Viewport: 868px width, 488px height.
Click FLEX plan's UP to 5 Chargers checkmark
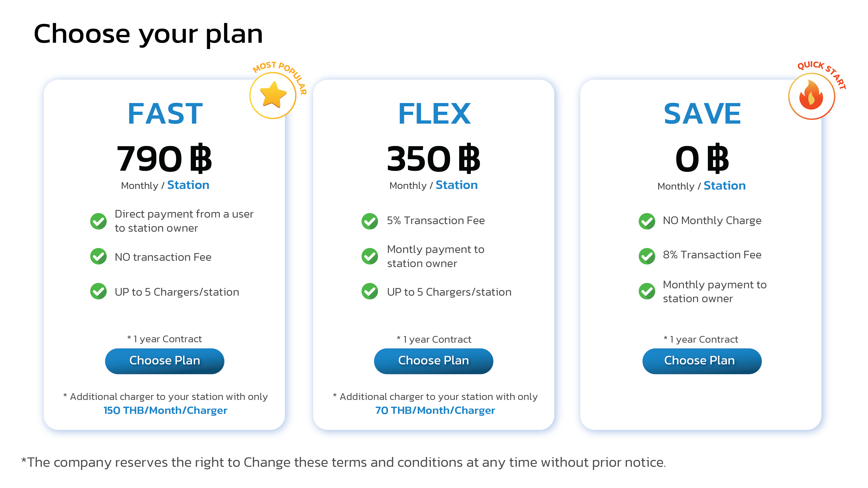coord(370,291)
